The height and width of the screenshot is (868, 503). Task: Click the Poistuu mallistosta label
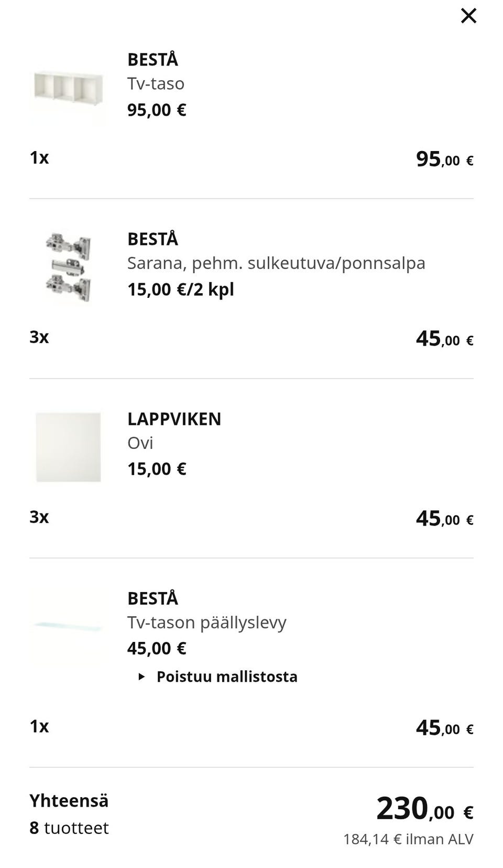pos(227,677)
